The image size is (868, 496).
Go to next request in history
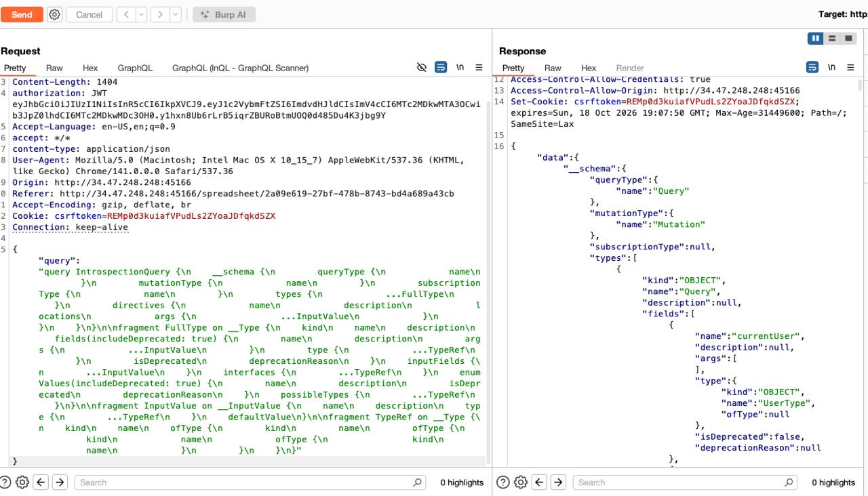click(x=159, y=14)
